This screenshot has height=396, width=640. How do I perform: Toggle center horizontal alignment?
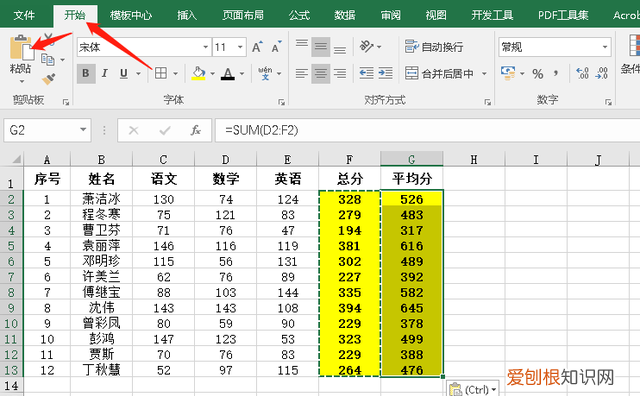[321, 73]
